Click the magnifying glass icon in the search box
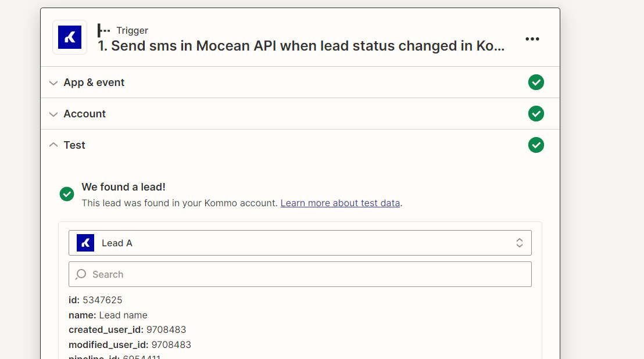Viewport: 644px width, 359px height. pyautogui.click(x=81, y=274)
